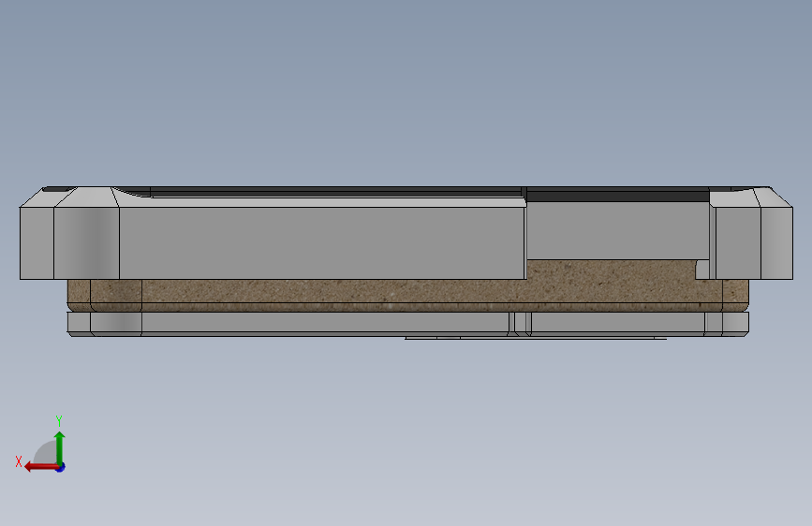Select the long gray upper front face
The width and height of the screenshot is (812, 526).
click(x=322, y=242)
